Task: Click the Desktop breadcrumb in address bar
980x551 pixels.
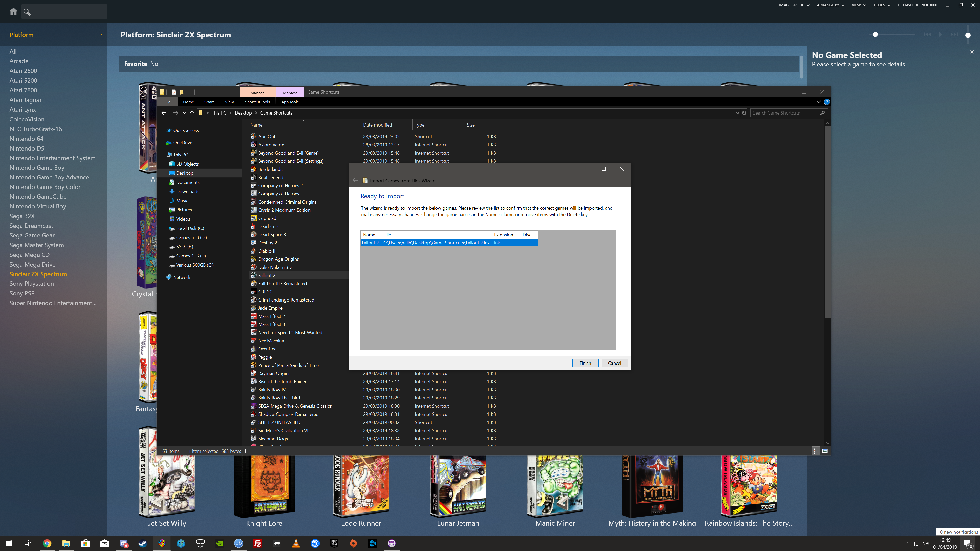Action: (243, 113)
